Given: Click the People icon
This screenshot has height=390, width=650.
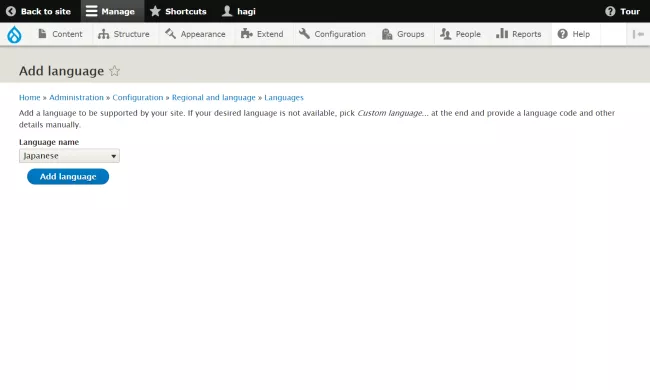Looking at the screenshot, I should (x=446, y=34).
